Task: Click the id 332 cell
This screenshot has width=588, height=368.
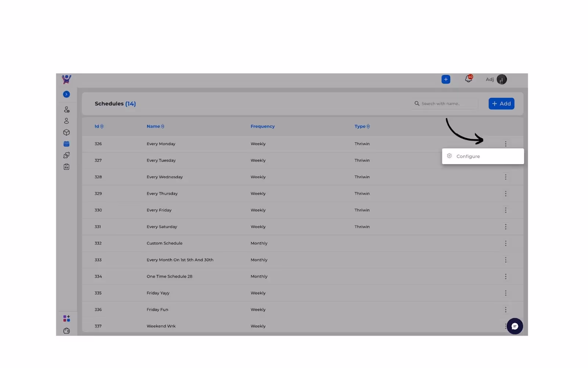Action: click(98, 243)
